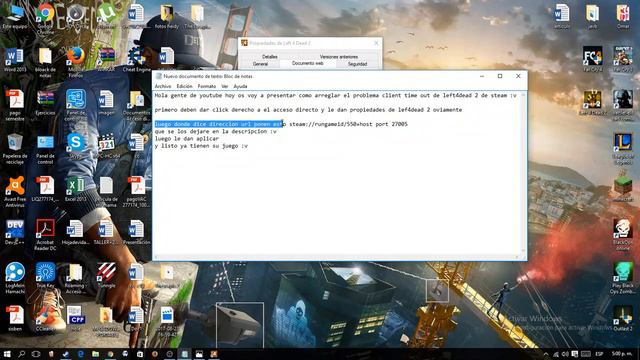Open taskbar search magnifier
This screenshot has width=640, height=360.
coord(21,354)
